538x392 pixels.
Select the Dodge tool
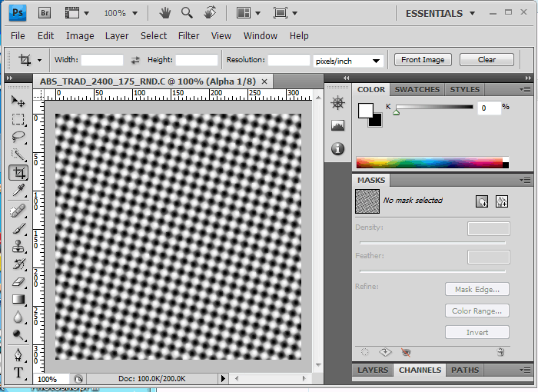(18, 335)
